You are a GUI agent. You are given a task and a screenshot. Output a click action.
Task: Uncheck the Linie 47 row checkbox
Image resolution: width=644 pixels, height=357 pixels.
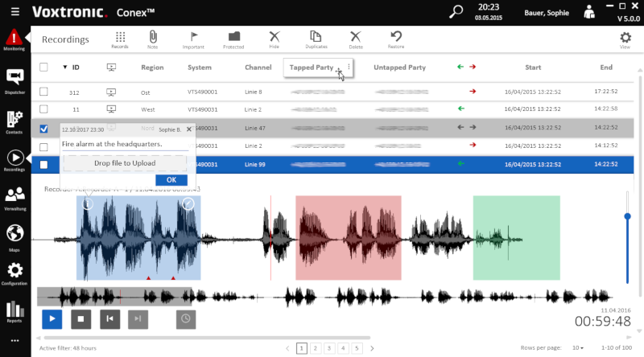[x=43, y=129]
